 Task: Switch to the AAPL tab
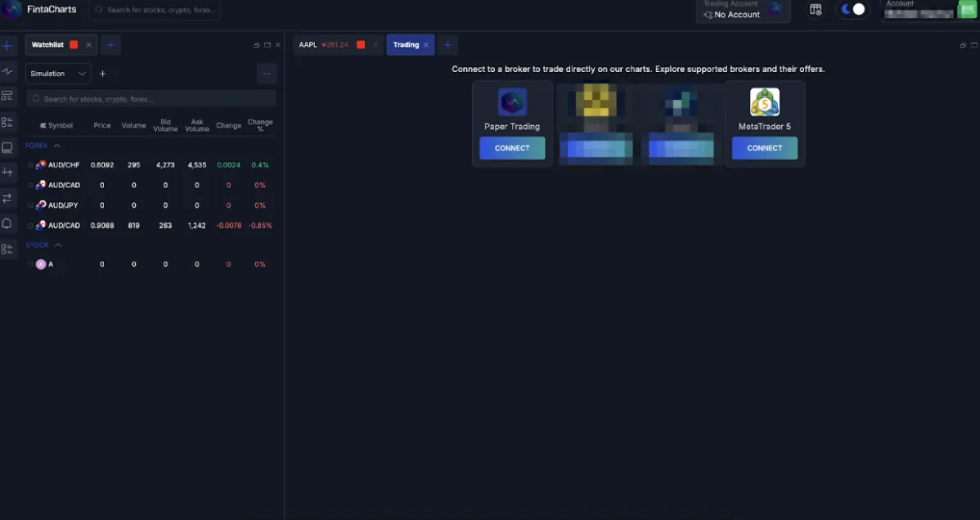(x=308, y=45)
